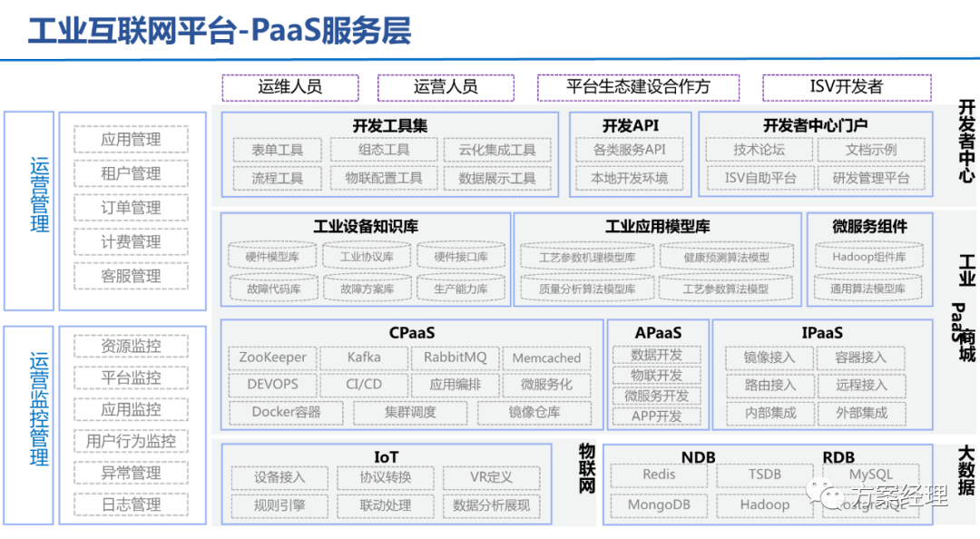Switch to the APaaS section
Viewport: 980px width, 539px height.
click(x=658, y=333)
